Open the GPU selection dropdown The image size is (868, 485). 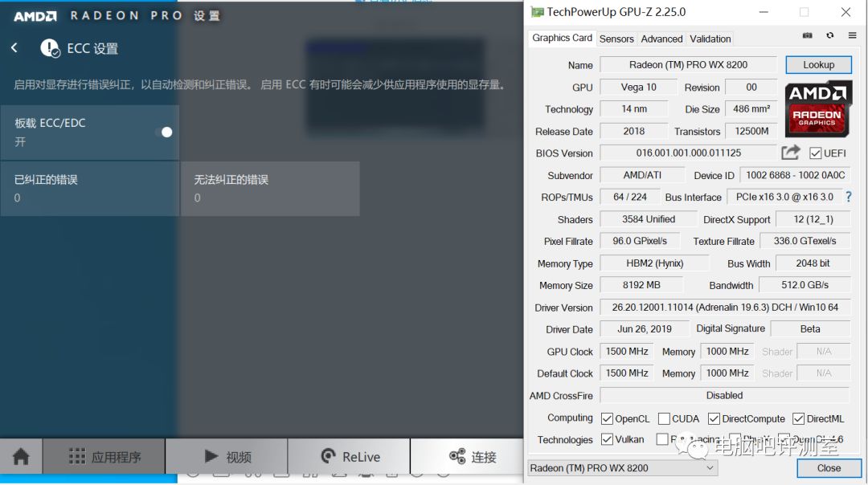[x=622, y=468]
